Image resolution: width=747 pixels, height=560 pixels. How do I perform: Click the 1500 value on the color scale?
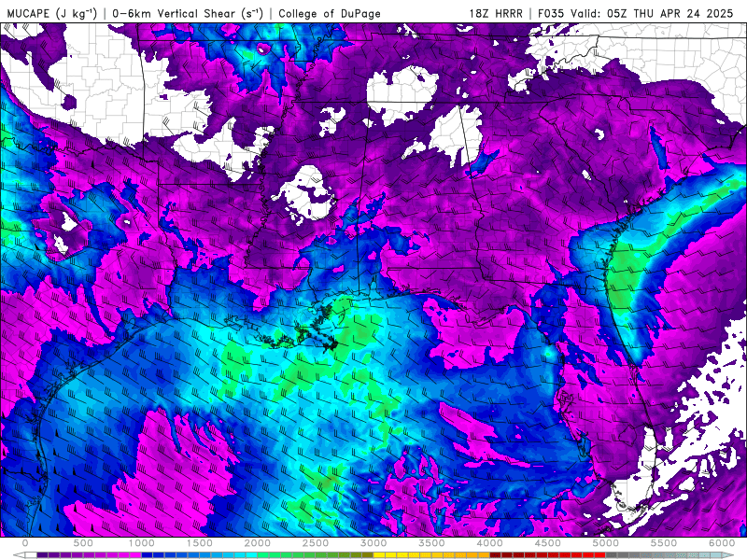point(200,543)
